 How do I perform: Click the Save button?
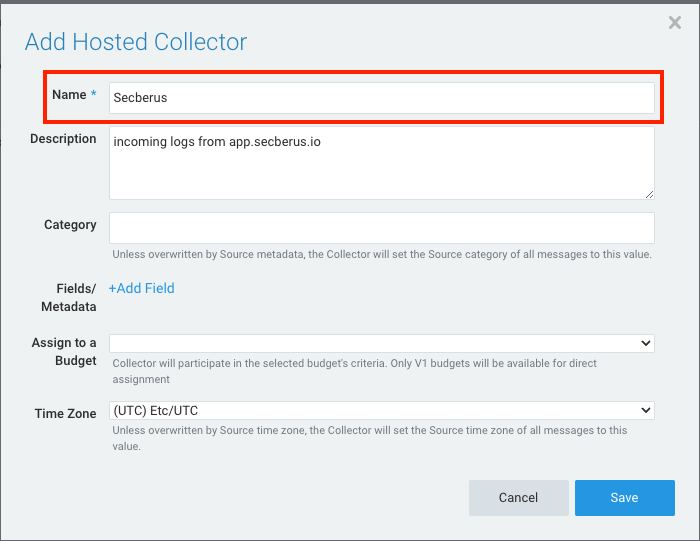[625, 498]
